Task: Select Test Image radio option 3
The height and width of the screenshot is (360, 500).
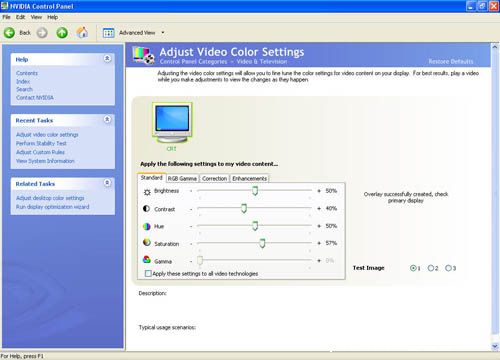Action: 448,268
